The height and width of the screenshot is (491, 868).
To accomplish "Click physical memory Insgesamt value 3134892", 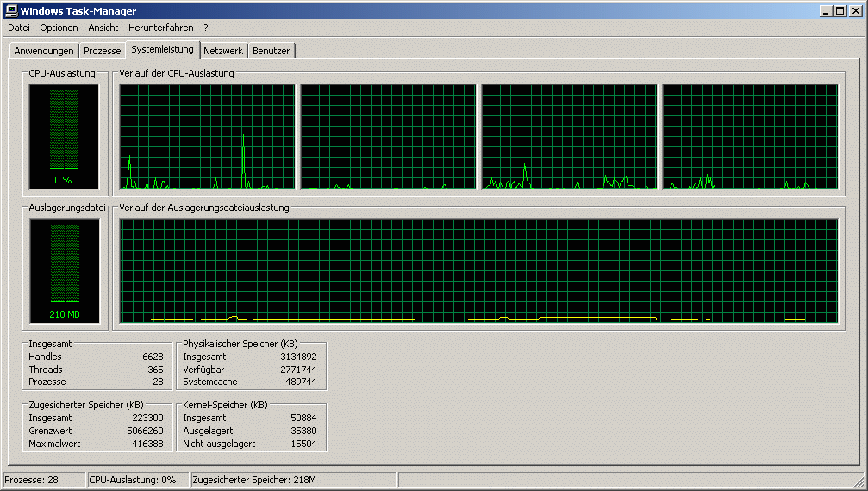I will tap(298, 357).
